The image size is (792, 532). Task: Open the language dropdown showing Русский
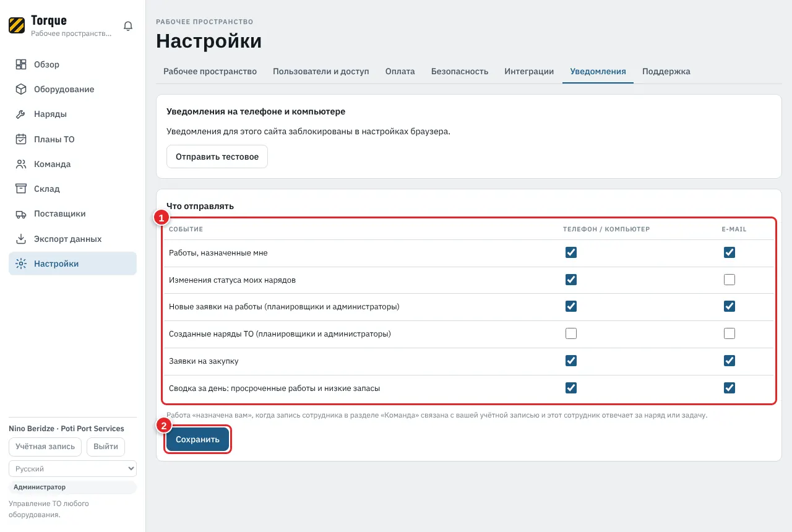pyautogui.click(x=72, y=469)
